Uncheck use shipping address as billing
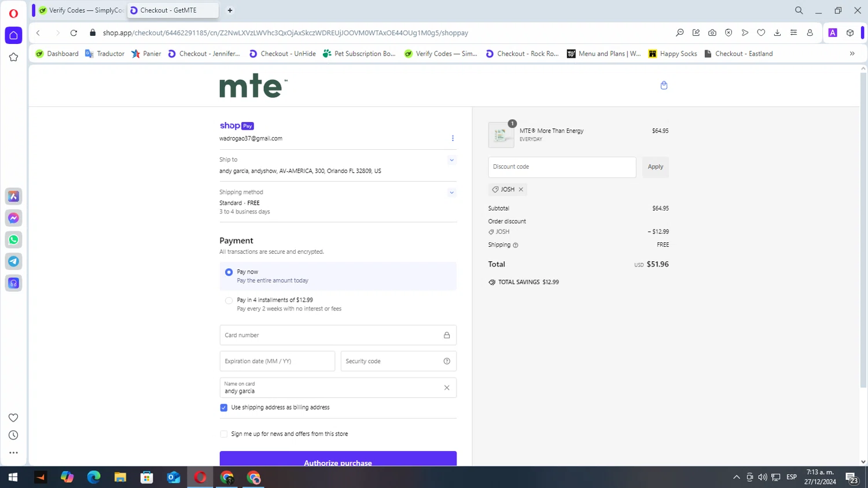Viewport: 868px width, 488px height. click(x=223, y=408)
